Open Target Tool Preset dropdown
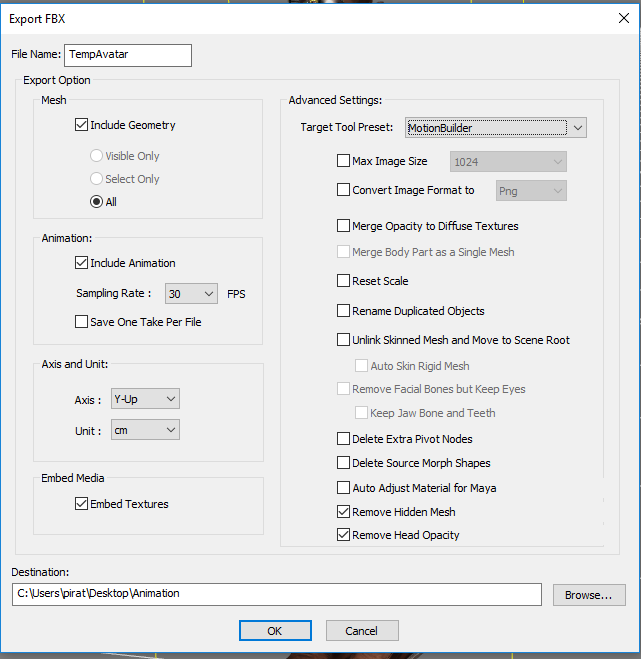The width and height of the screenshot is (641, 659). (x=496, y=128)
